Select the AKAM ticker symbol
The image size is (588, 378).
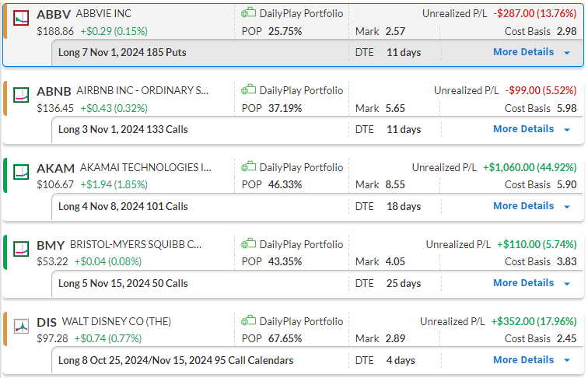pyautogui.click(x=54, y=168)
